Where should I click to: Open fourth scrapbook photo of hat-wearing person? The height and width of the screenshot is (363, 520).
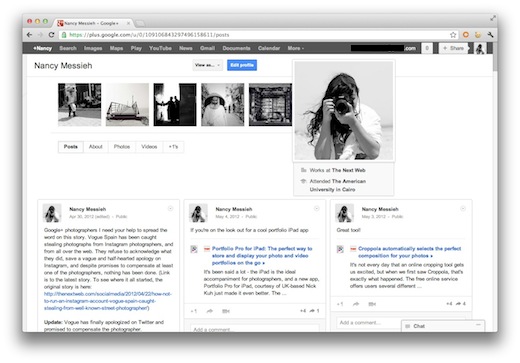pyautogui.click(x=223, y=105)
